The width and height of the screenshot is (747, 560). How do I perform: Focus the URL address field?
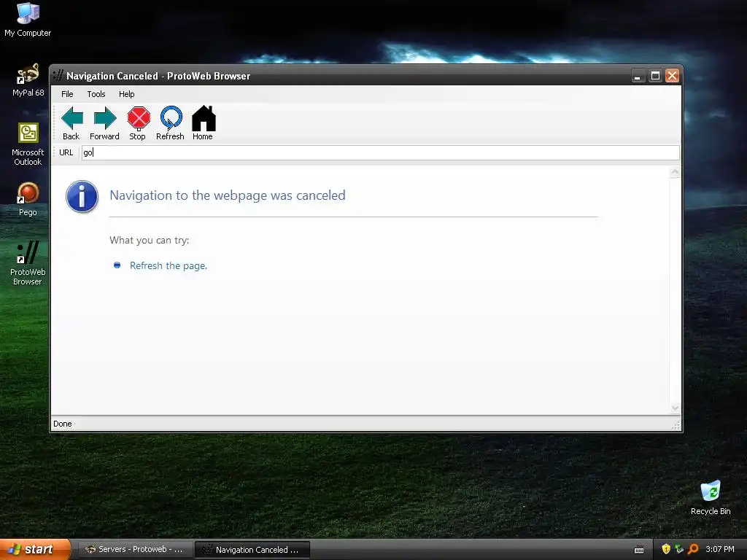point(380,152)
